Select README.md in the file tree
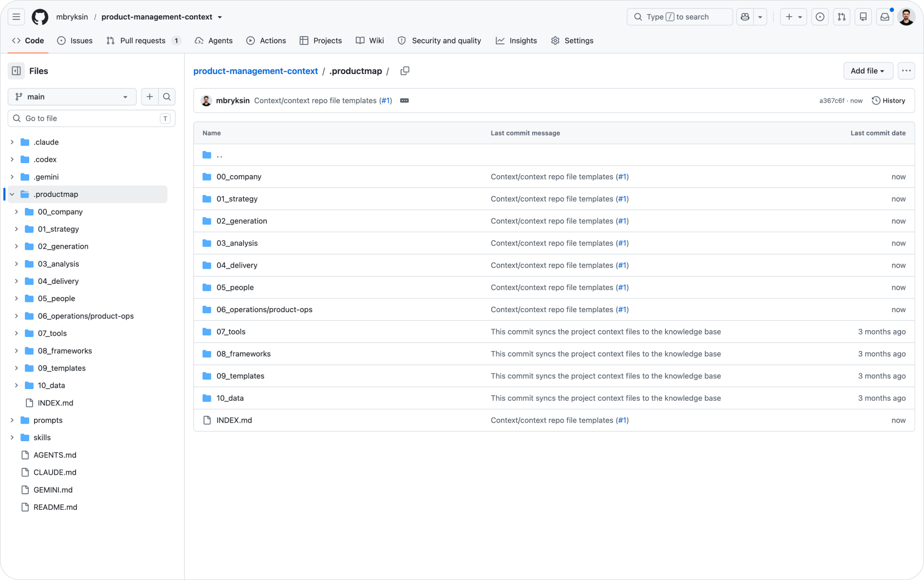Viewport: 924px width, 580px height. [x=55, y=507]
